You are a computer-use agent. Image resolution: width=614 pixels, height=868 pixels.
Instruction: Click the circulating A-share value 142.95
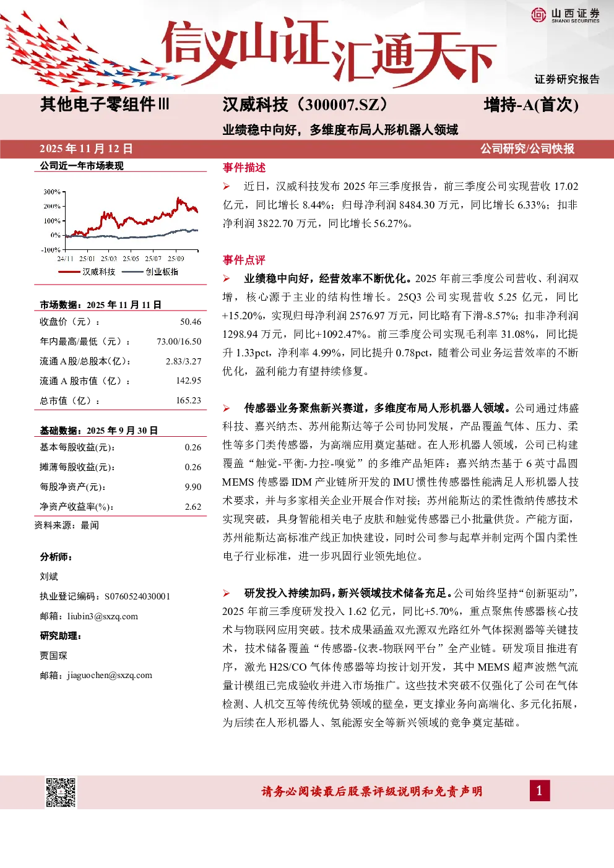point(189,381)
